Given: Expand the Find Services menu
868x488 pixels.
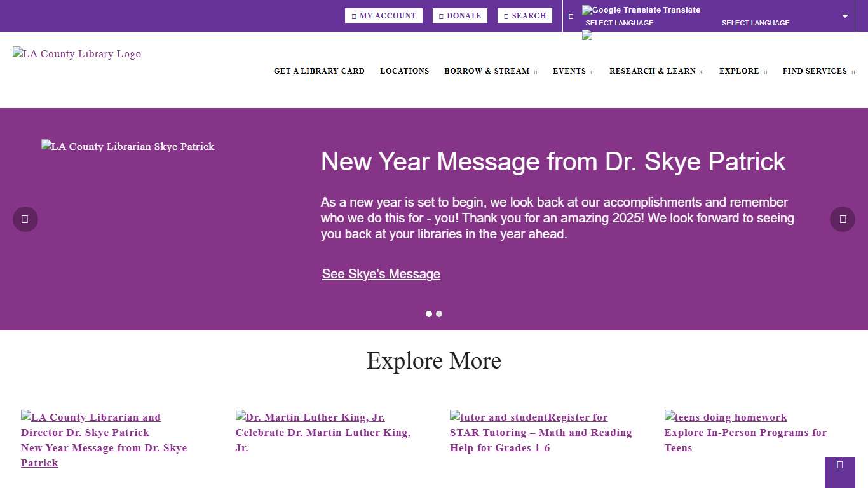Looking at the screenshot, I should point(818,71).
